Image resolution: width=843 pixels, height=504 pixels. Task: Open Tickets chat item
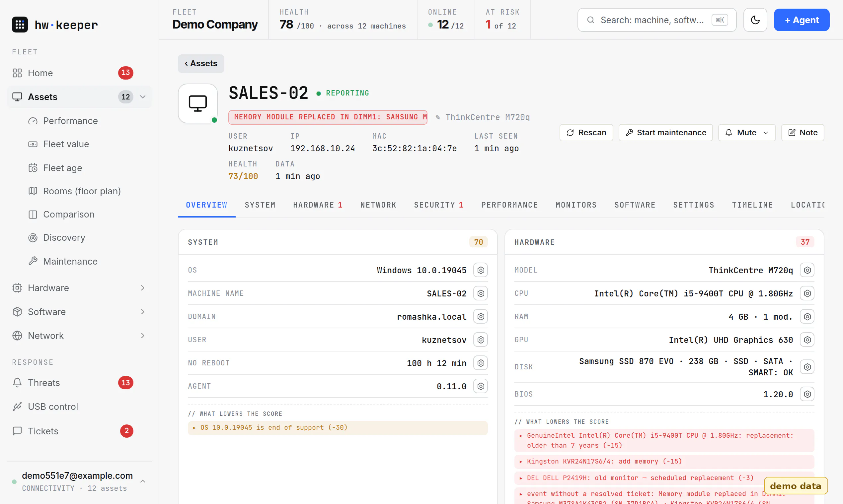coord(79,431)
